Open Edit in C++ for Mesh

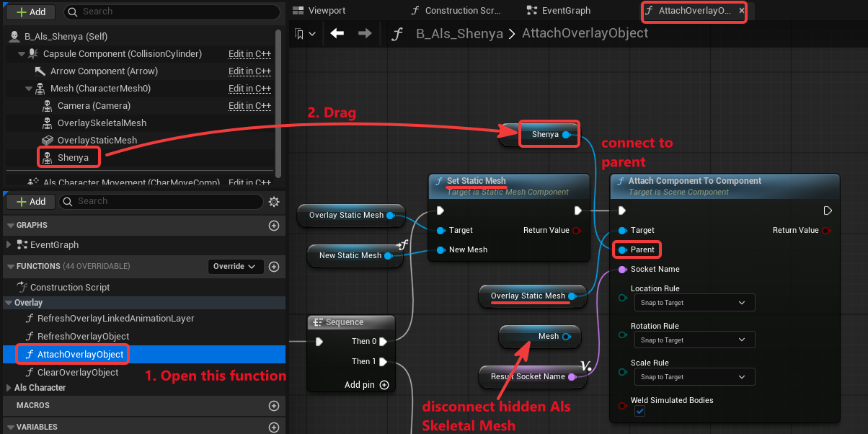tap(249, 89)
